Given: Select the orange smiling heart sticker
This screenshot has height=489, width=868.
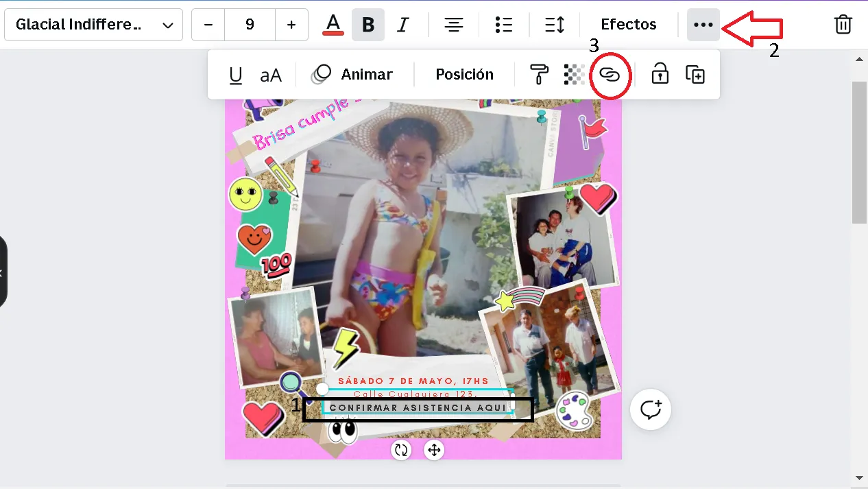Looking at the screenshot, I should click(254, 239).
